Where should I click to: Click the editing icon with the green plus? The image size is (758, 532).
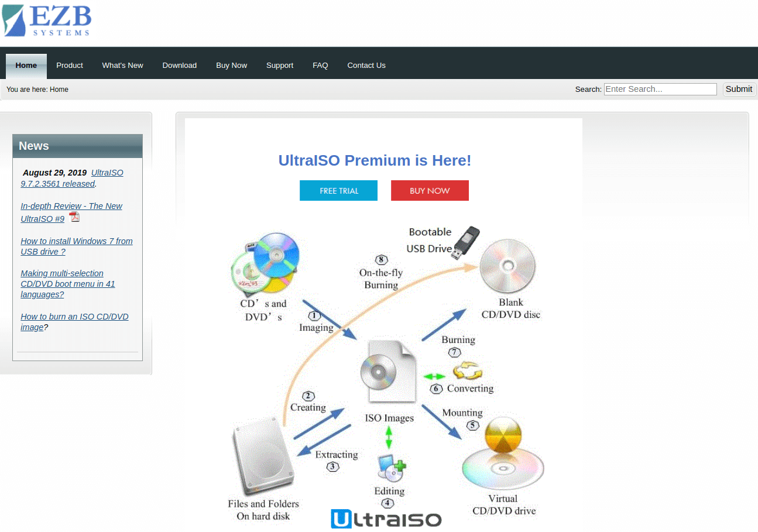click(392, 468)
